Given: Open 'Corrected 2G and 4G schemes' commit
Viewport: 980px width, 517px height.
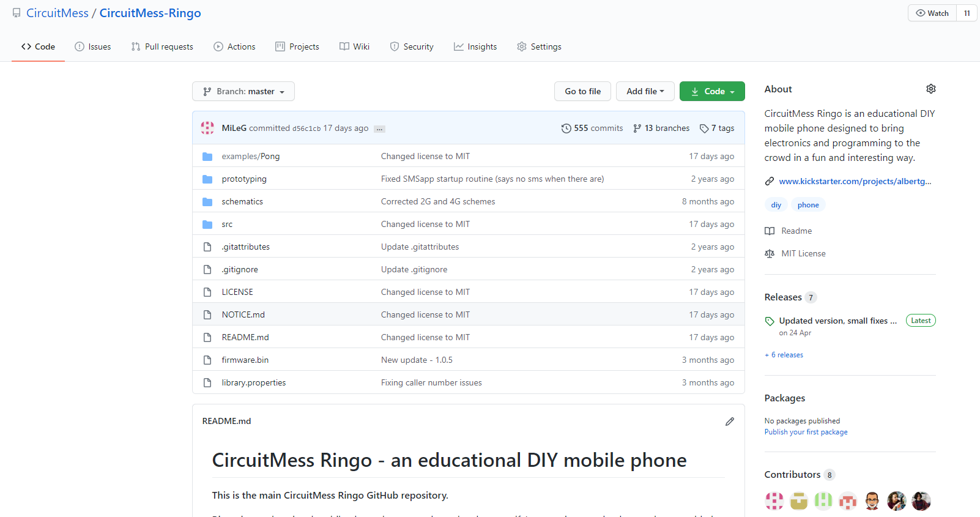Looking at the screenshot, I should pos(438,202).
